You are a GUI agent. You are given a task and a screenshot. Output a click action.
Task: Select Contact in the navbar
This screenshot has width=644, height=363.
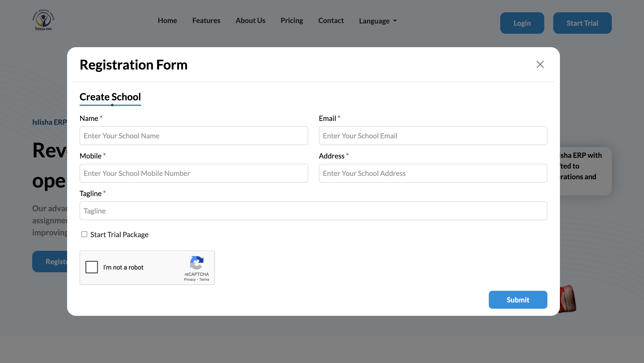pyautogui.click(x=331, y=21)
